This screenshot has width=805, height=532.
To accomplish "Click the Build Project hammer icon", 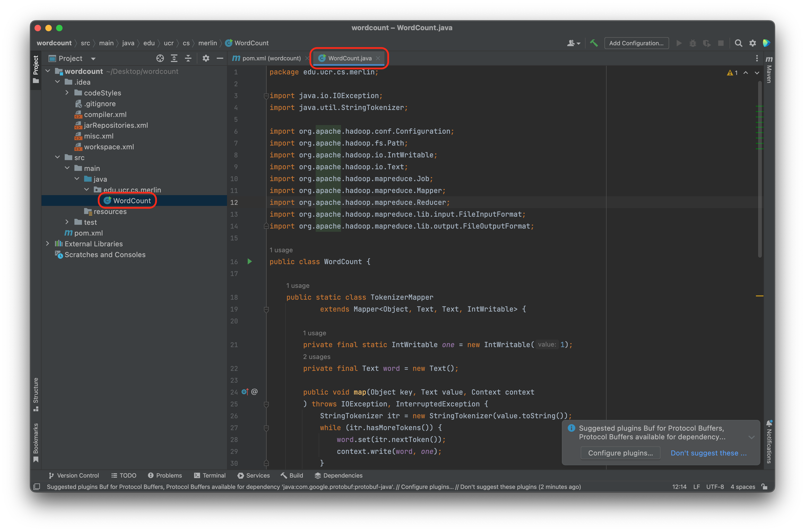I will [594, 43].
